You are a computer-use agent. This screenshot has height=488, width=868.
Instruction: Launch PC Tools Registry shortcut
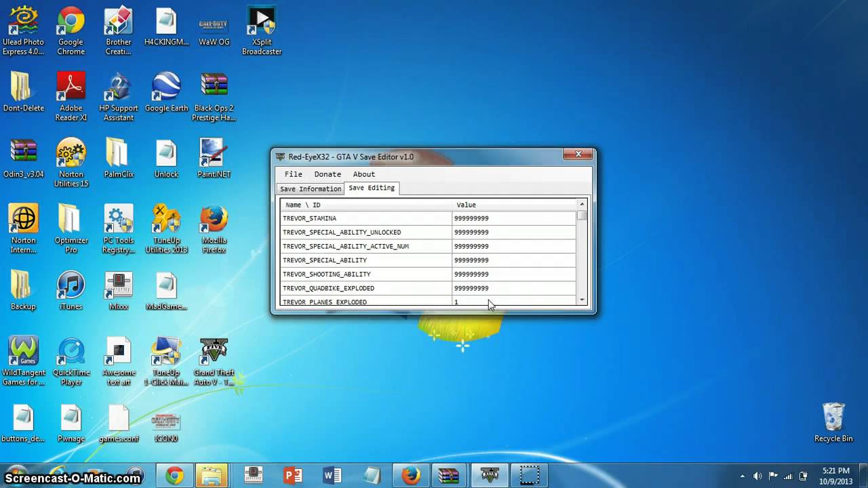[119, 228]
